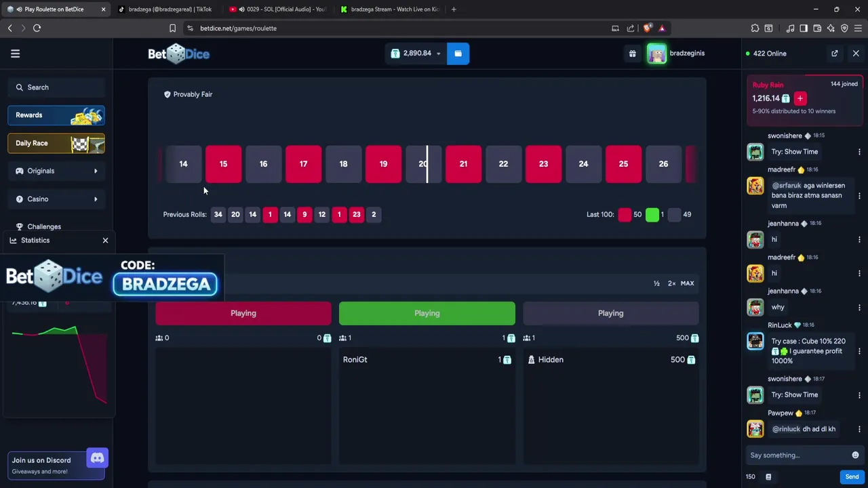Open the wallet deposit button
Viewport: 868px width, 488px height.
click(x=458, y=54)
